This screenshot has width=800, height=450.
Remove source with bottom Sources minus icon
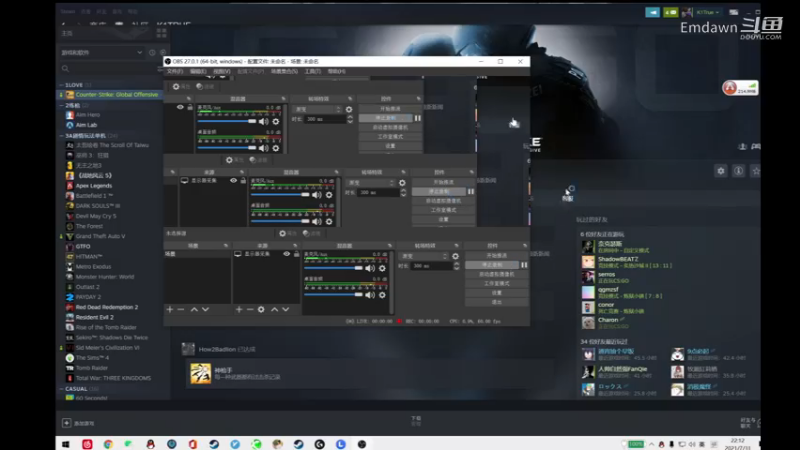250,309
